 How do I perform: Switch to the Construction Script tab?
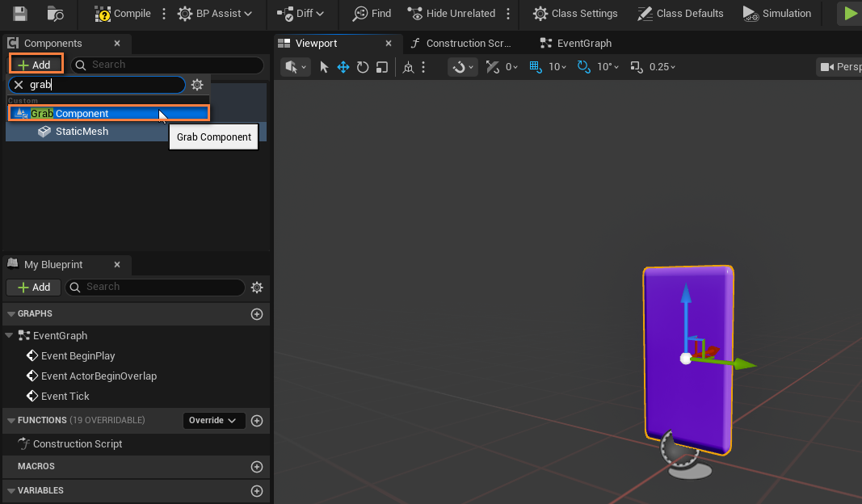pyautogui.click(x=460, y=43)
